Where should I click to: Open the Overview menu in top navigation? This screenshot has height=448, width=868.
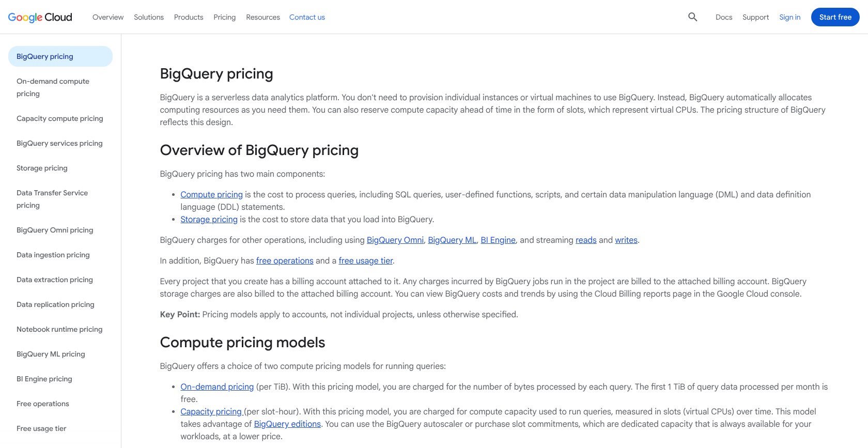tap(108, 17)
